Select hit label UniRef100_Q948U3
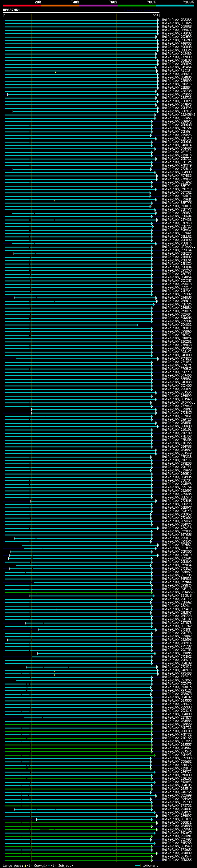The height and width of the screenshot is (868, 197). 177,297
